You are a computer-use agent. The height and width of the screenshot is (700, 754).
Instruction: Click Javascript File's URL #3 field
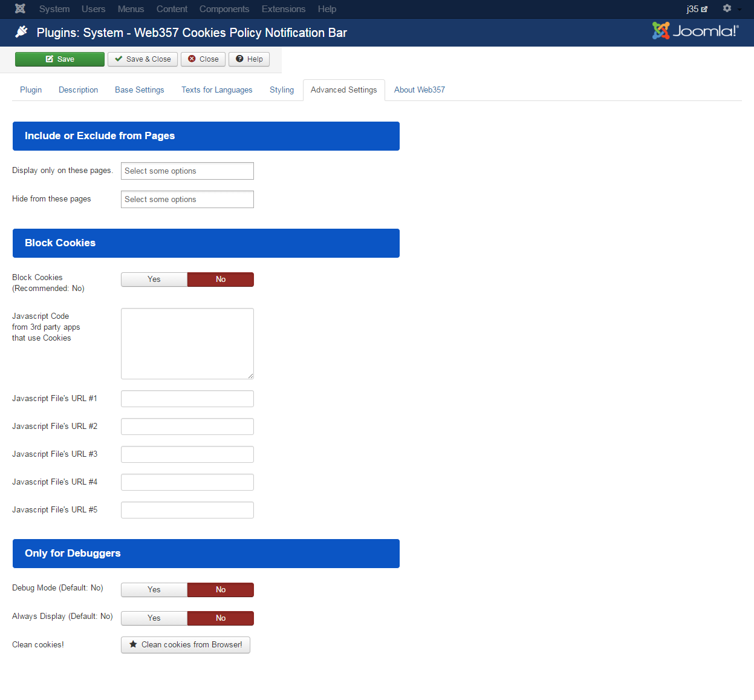tap(187, 454)
